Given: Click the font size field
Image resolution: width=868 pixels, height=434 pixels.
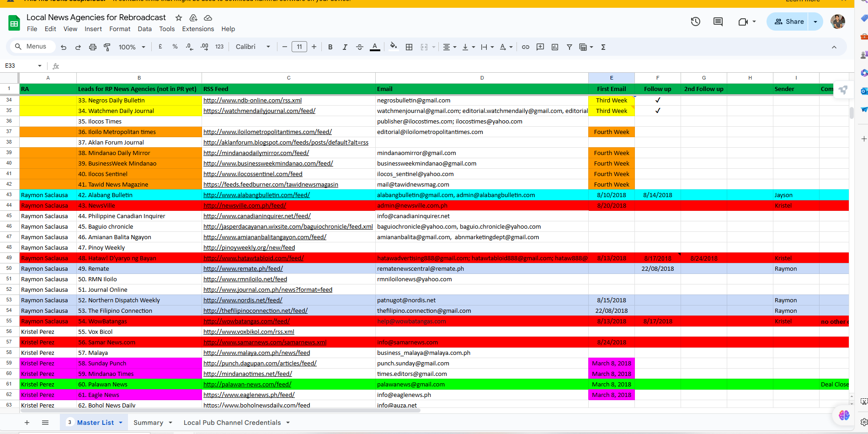Looking at the screenshot, I should (299, 47).
